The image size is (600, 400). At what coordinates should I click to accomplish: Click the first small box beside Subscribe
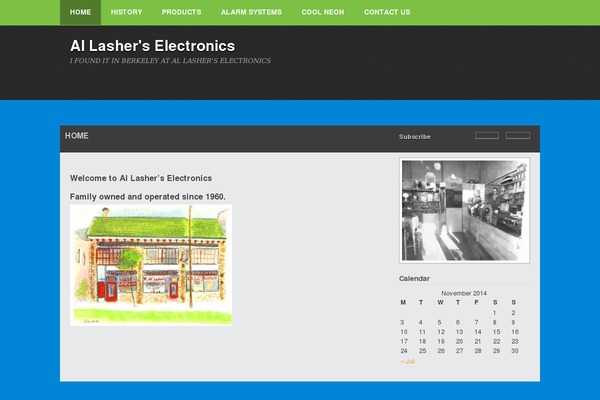point(487,136)
